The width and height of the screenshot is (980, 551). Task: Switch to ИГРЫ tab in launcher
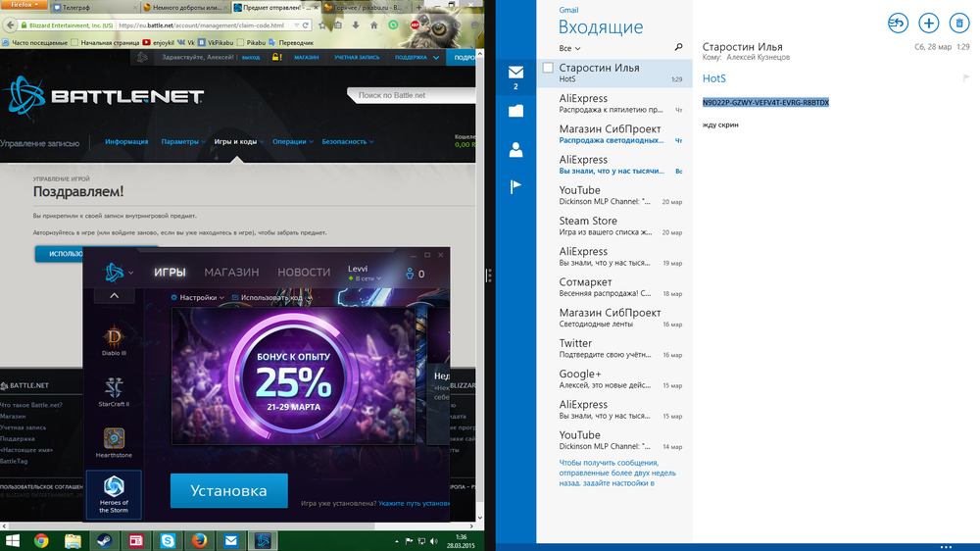click(x=170, y=272)
